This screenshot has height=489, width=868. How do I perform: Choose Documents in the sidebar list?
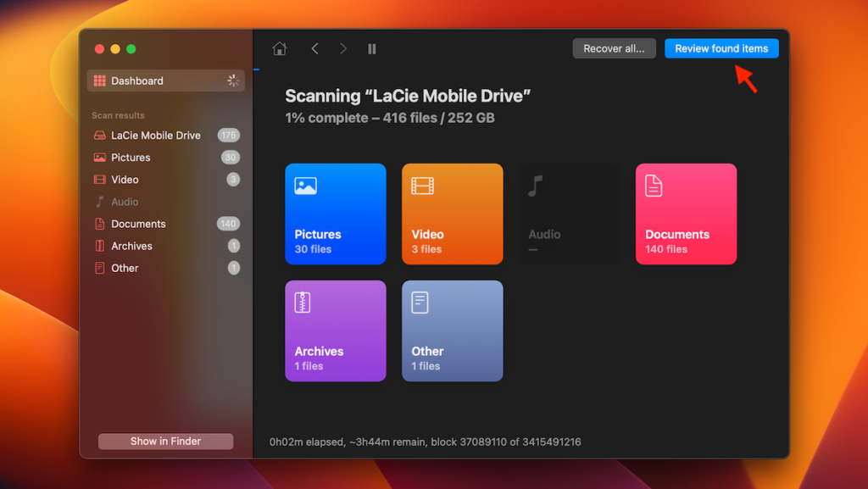(138, 224)
